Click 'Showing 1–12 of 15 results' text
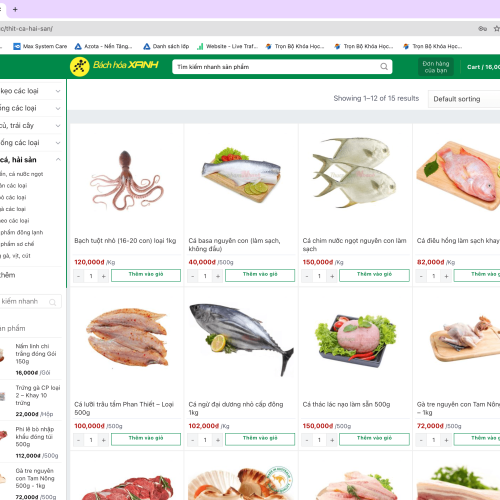The height and width of the screenshot is (500, 500). (x=376, y=98)
